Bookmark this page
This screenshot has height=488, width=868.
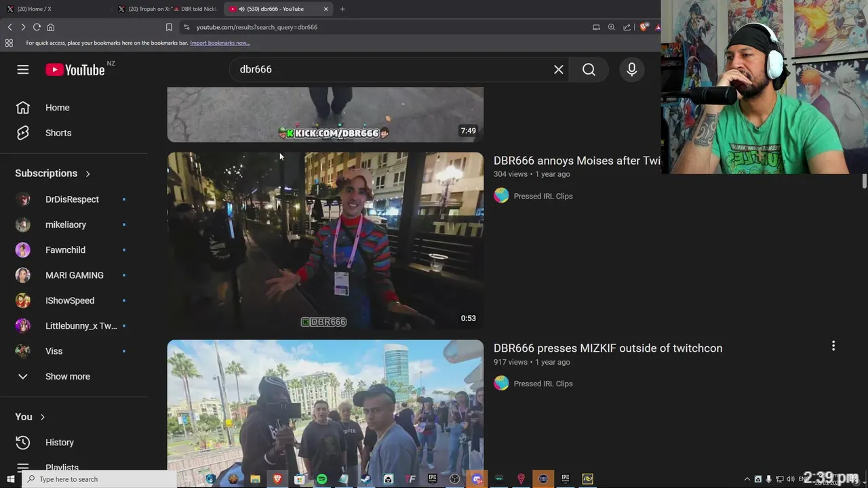tap(169, 27)
